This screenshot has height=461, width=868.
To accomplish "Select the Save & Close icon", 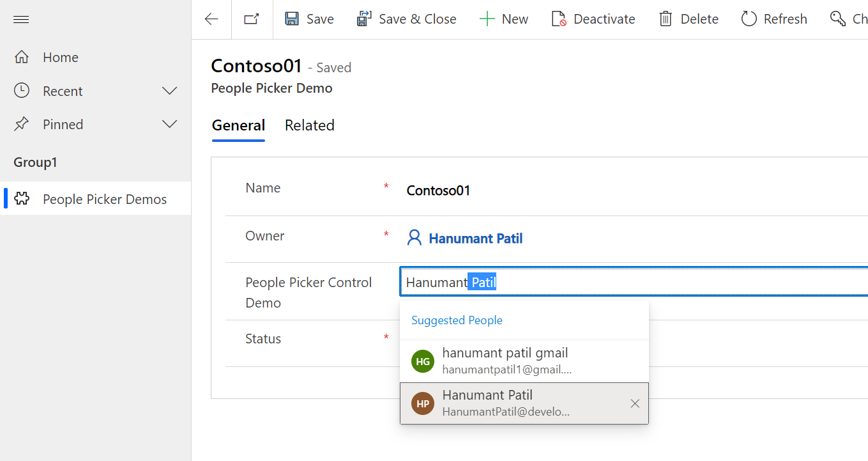I will click(x=363, y=19).
